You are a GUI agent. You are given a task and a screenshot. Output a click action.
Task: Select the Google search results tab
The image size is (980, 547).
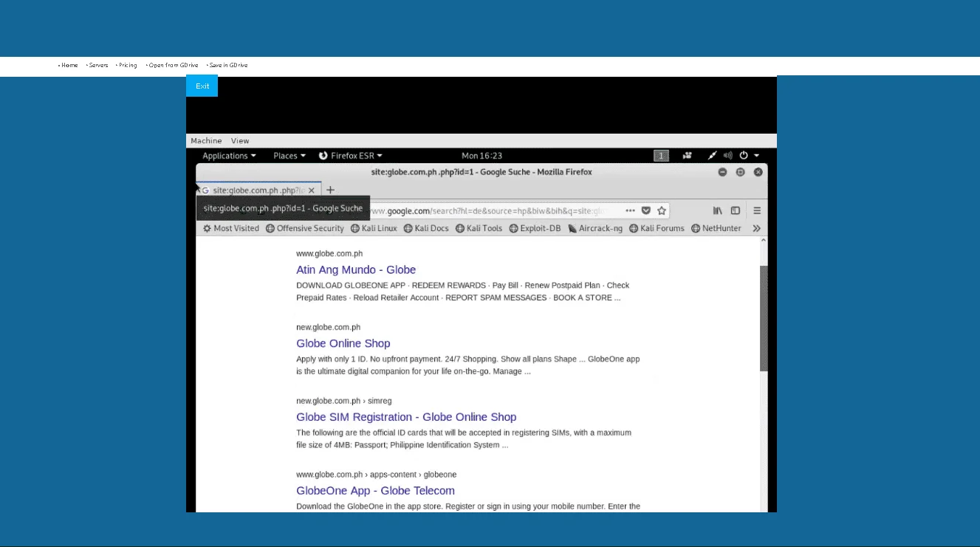(259, 190)
